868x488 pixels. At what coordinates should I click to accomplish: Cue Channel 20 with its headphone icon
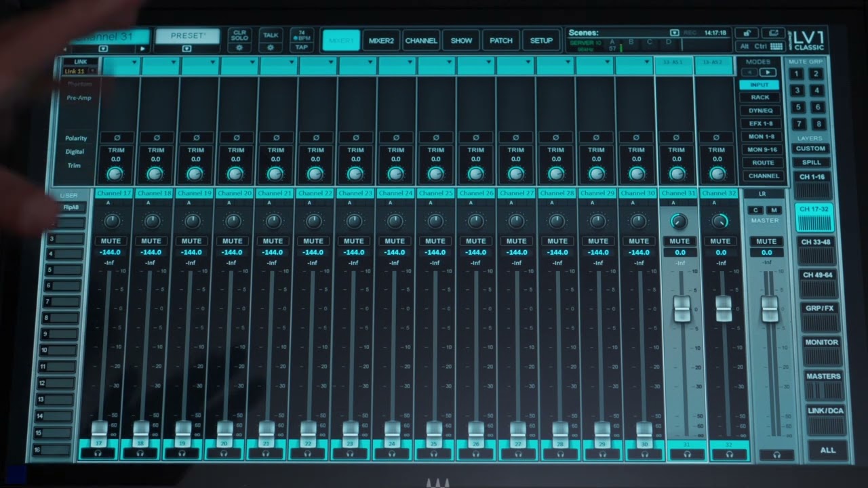click(224, 453)
